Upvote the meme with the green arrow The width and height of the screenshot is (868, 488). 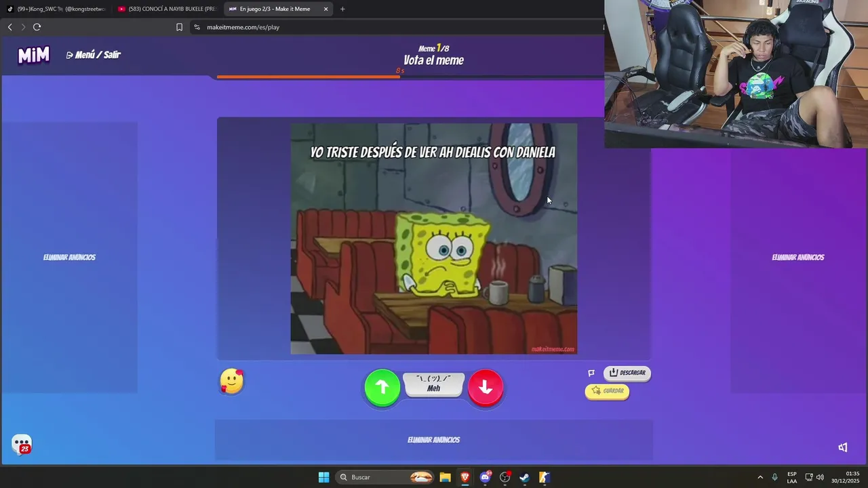click(382, 387)
